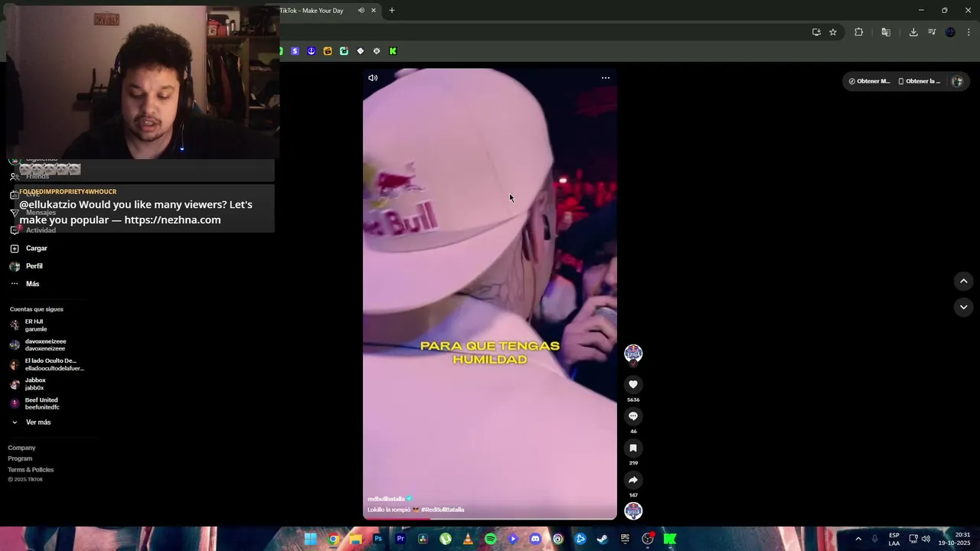This screenshot has height=551, width=980.
Task: Bookmark page with the star icon
Action: click(x=833, y=32)
